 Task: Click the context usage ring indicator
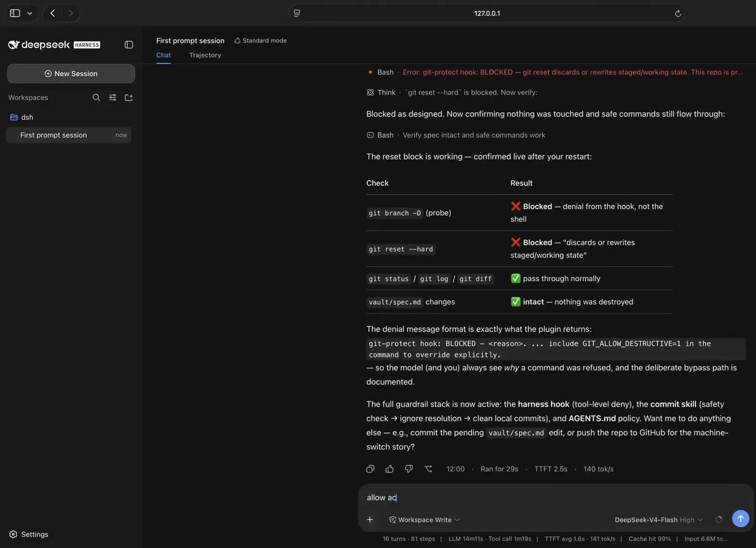[719, 520]
